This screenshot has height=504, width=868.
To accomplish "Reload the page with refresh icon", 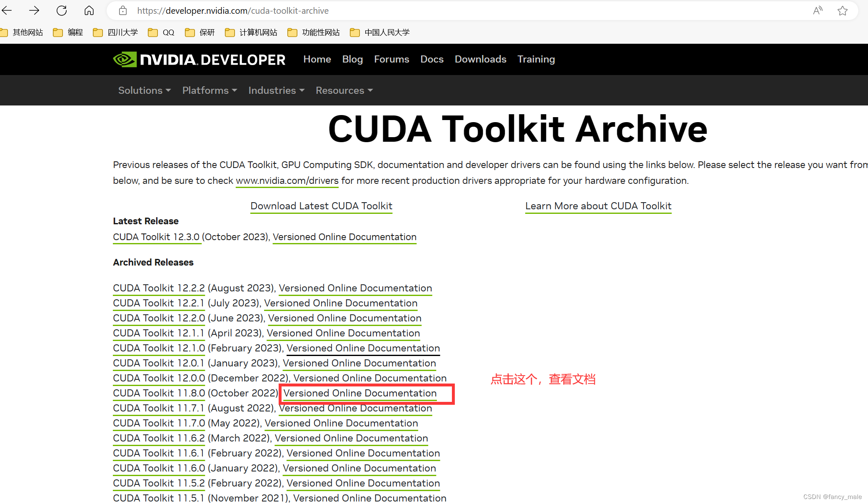I will (x=62, y=10).
